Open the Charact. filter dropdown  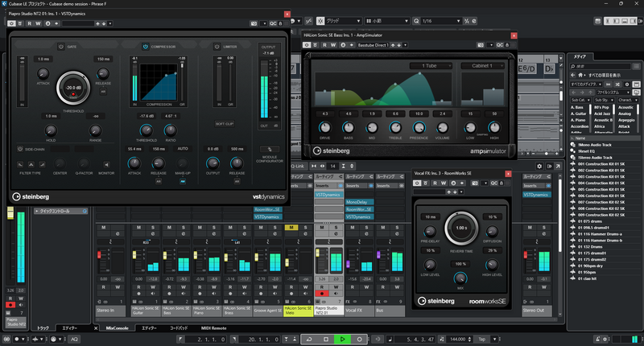click(627, 100)
